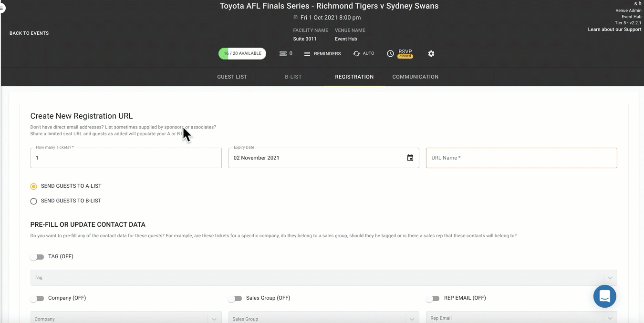Toggle the Auto sync icon
Screen dimensions: 644x323
point(356,54)
